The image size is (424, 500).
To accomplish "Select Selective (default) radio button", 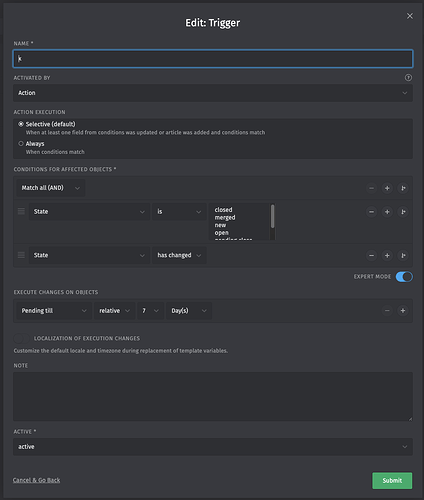I will 21,124.
